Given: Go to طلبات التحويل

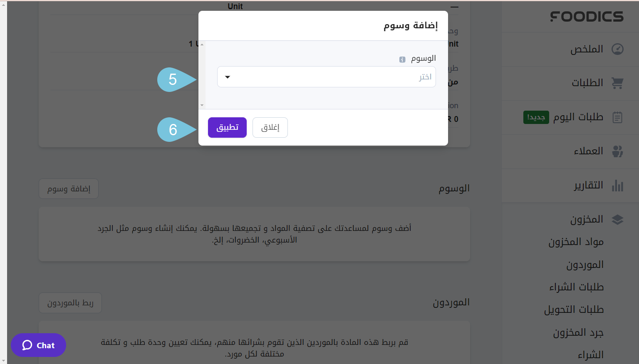Looking at the screenshot, I should click(574, 310).
